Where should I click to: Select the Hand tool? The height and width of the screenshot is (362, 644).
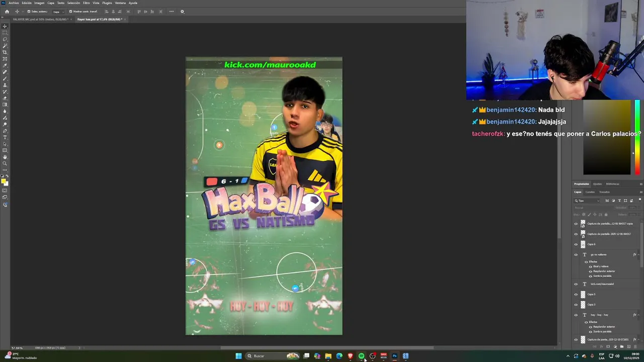(5, 157)
